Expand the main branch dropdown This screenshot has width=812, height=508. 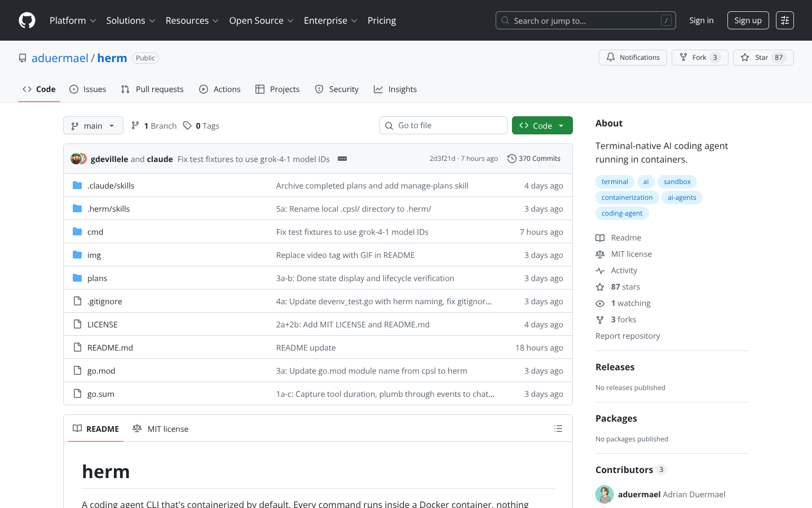click(93, 125)
